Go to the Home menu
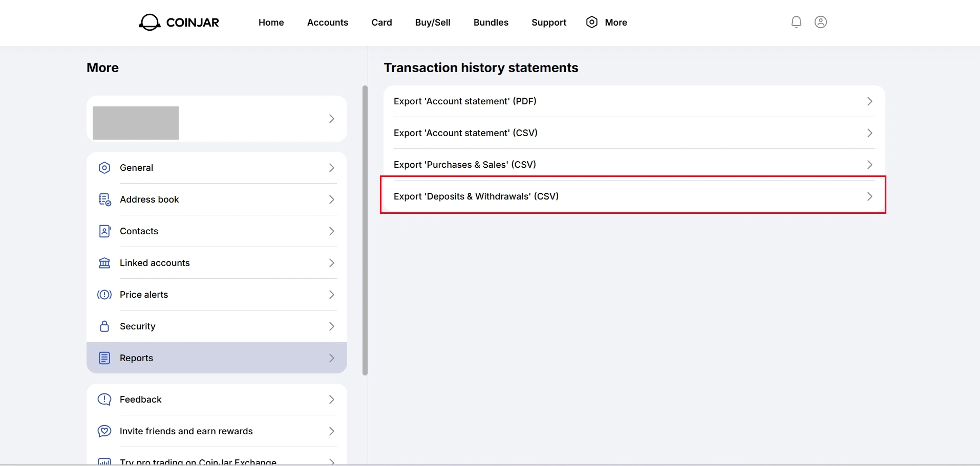The height and width of the screenshot is (466, 980). pos(271,23)
